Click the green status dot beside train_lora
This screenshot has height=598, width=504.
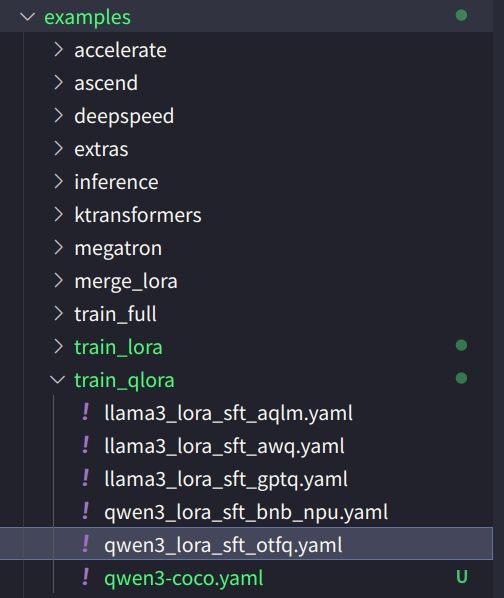pos(461,345)
